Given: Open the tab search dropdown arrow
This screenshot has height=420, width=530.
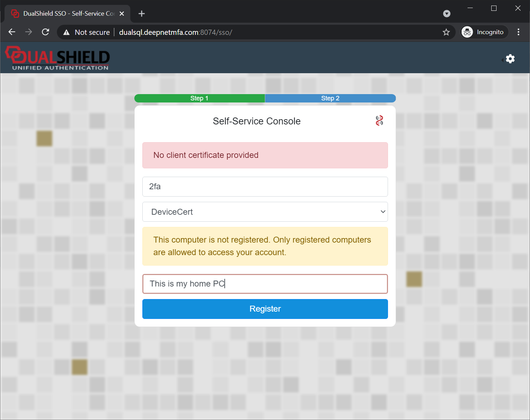Looking at the screenshot, I should pos(447,14).
